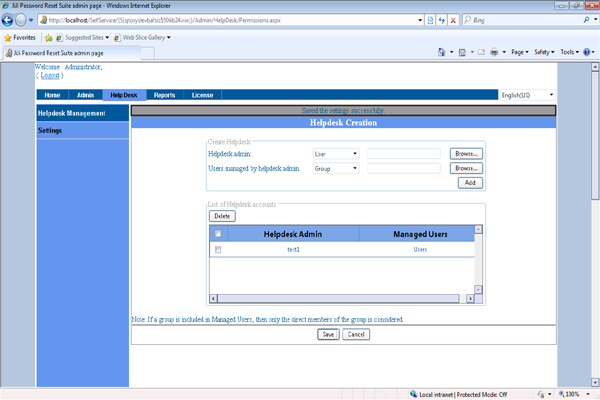The width and height of the screenshot is (600, 400).
Task: Go to the Reports navigation tab
Action: tap(165, 95)
